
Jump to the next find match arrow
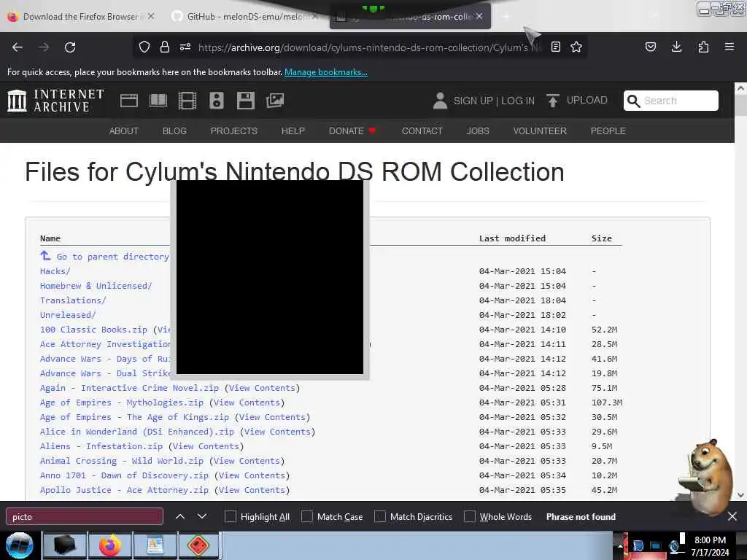(x=202, y=516)
